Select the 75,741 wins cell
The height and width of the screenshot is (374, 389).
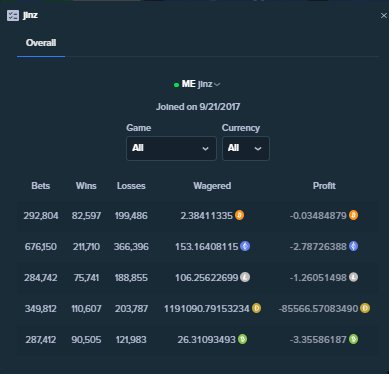(86, 278)
